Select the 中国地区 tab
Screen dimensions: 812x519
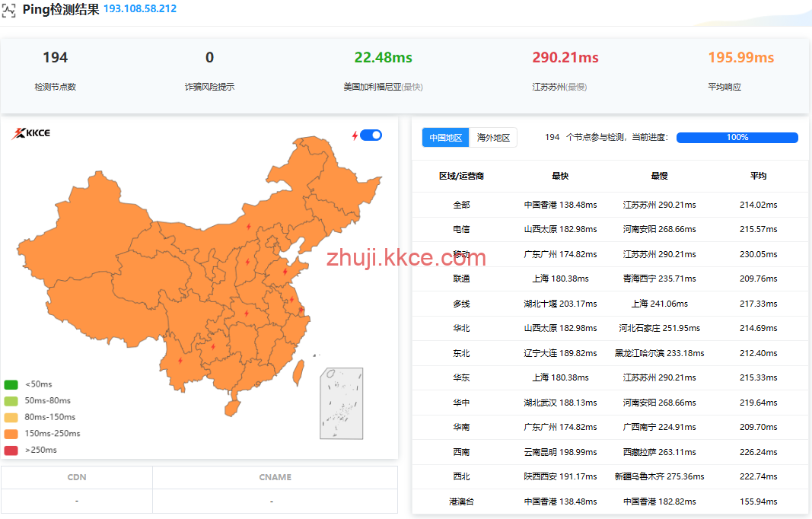[x=446, y=138]
